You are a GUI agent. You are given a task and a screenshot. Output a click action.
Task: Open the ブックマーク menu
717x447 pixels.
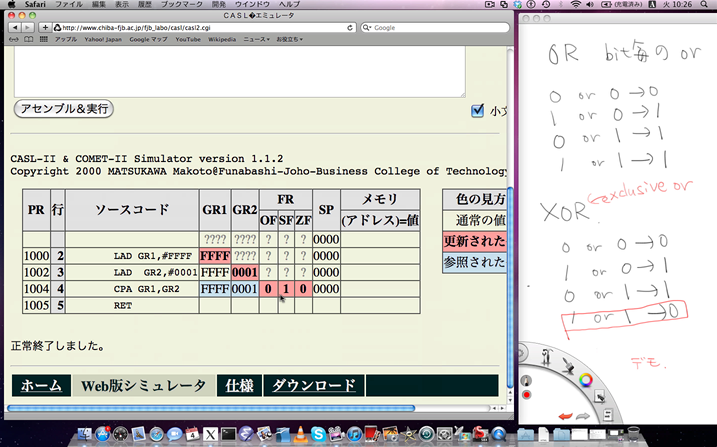(x=182, y=4)
